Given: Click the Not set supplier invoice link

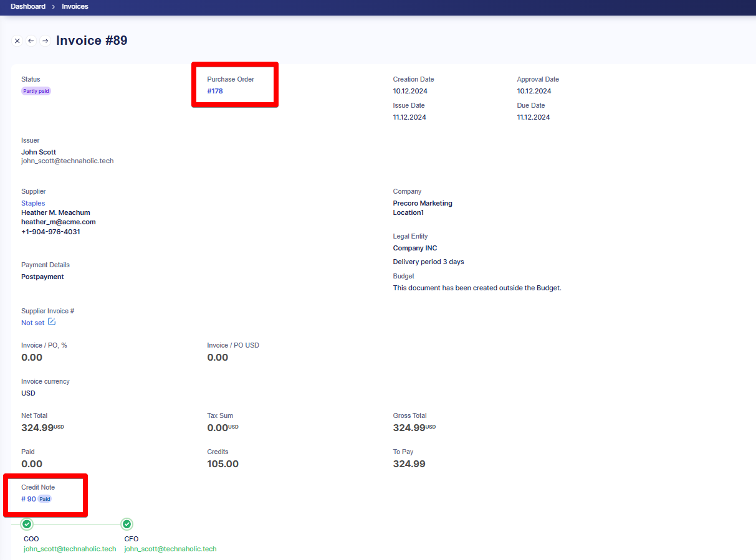Looking at the screenshot, I should click(x=33, y=323).
